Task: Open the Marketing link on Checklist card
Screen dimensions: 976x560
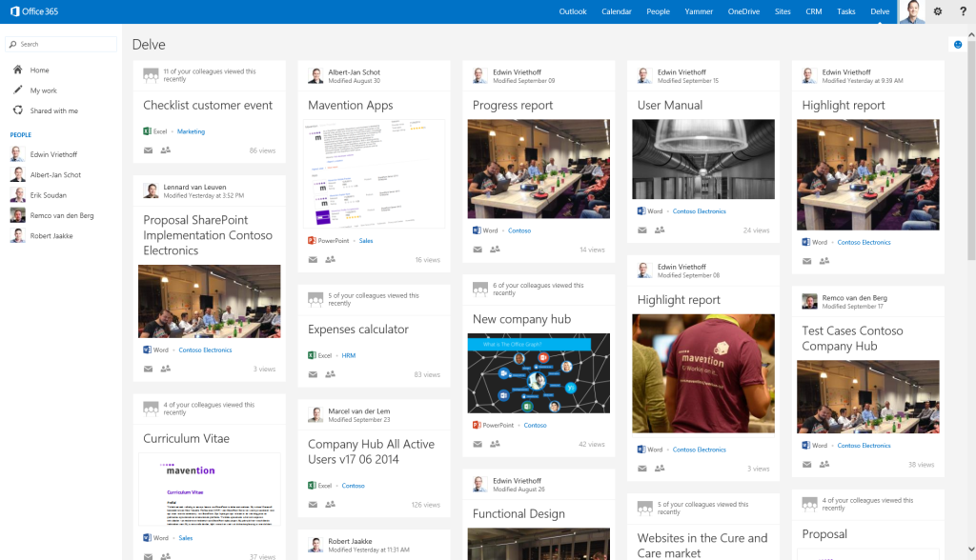Action: (191, 131)
